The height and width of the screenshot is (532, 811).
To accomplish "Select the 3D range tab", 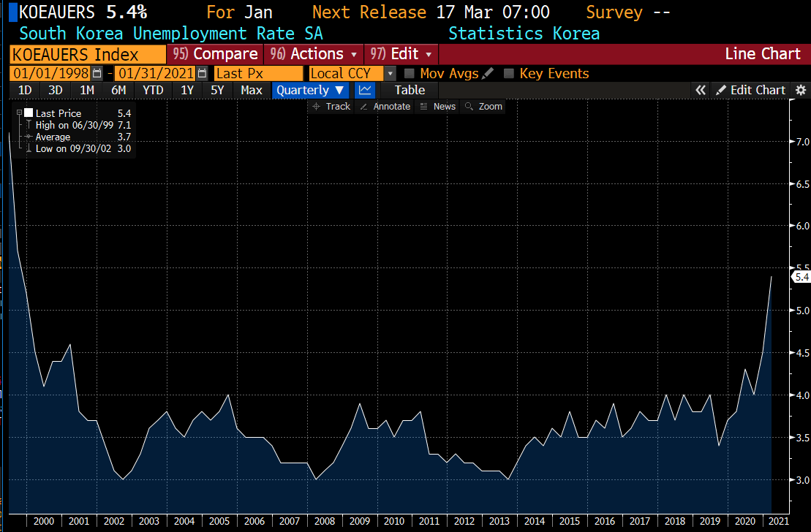I will pos(56,90).
